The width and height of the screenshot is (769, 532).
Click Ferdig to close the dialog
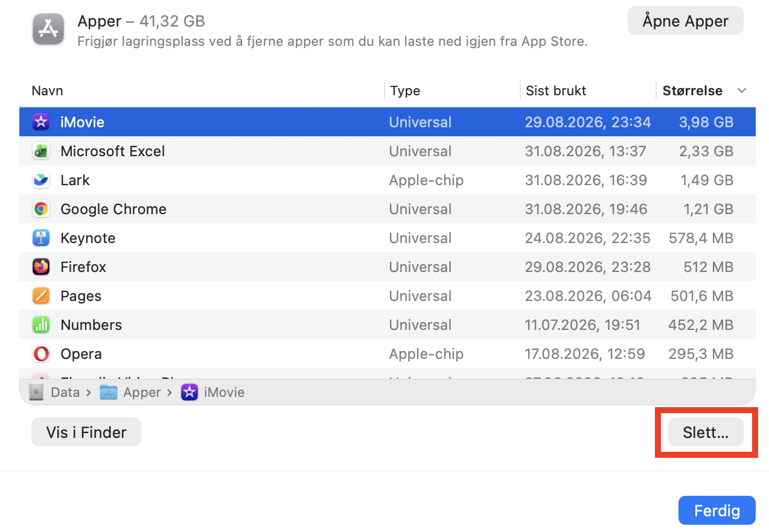(717, 511)
